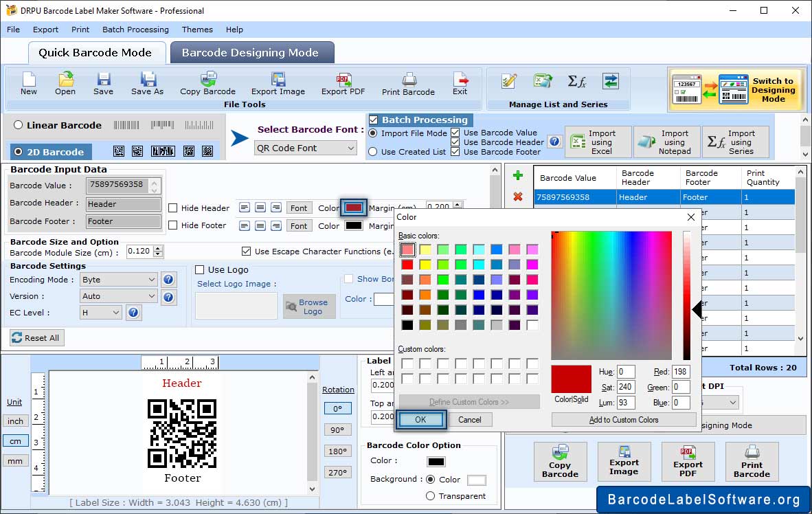Screen dimensions: 812x514
Task: Pick a color in the spectrum field
Action: click(x=611, y=295)
